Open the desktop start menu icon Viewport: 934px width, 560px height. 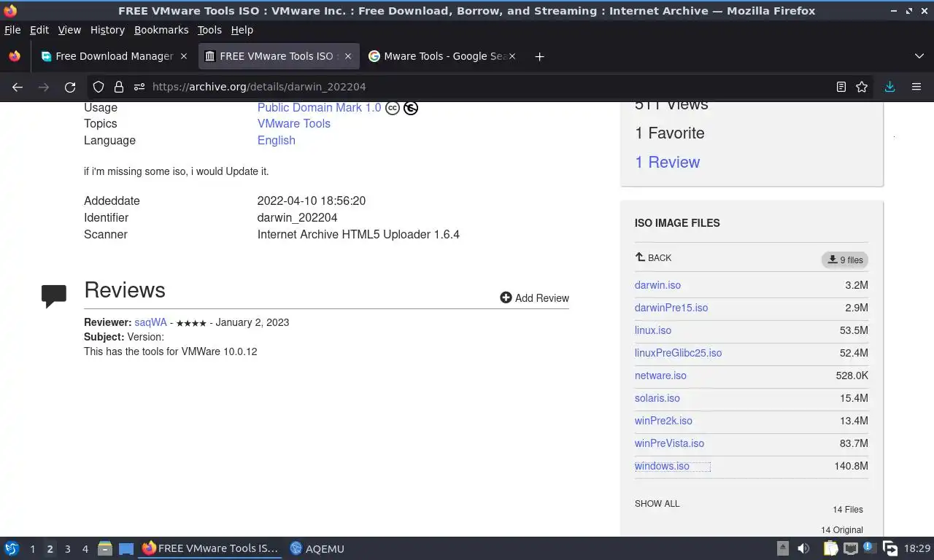point(12,548)
